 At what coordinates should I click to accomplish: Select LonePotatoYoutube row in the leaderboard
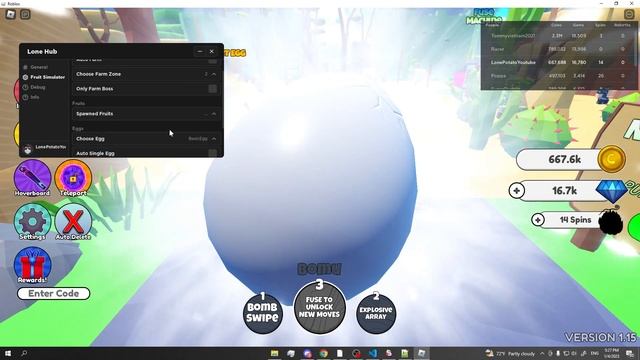558,62
